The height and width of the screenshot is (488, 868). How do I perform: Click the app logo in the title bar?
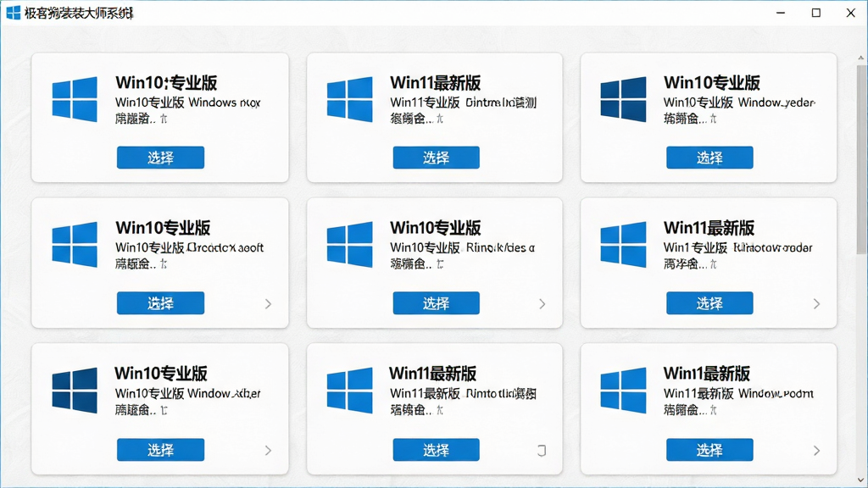[x=14, y=13]
